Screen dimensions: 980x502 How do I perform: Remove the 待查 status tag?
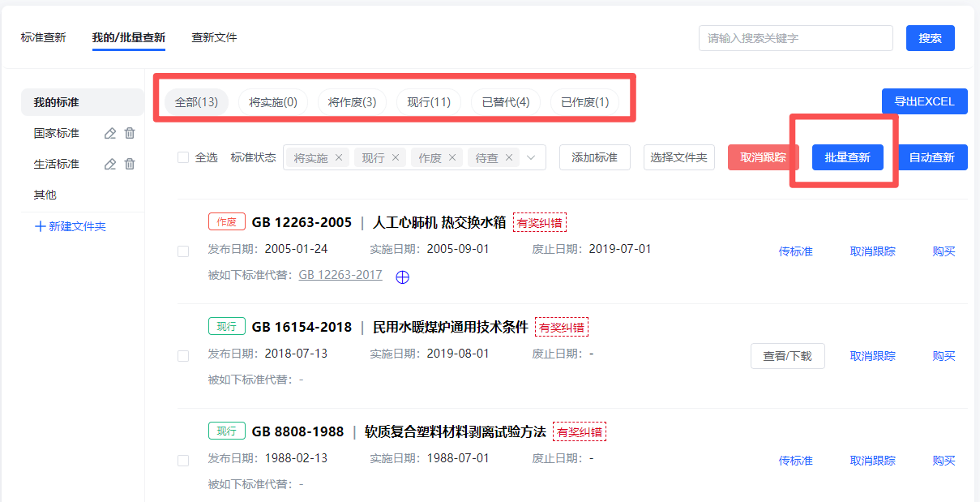(x=509, y=157)
